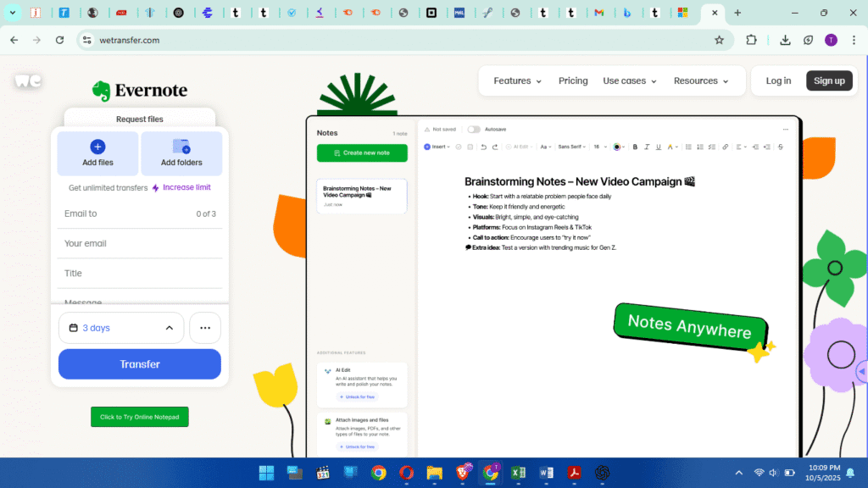Open a new browser tab
The height and width of the screenshot is (488, 868).
(737, 13)
